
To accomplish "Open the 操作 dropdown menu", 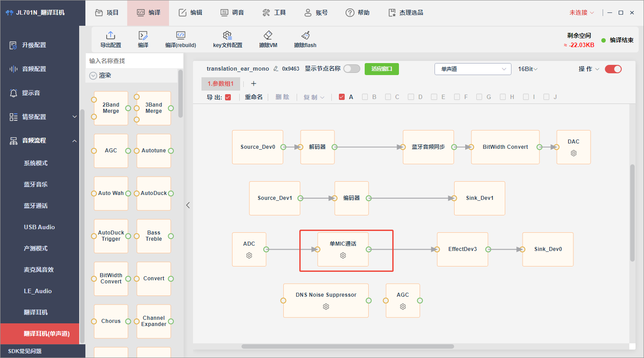I will click(589, 69).
